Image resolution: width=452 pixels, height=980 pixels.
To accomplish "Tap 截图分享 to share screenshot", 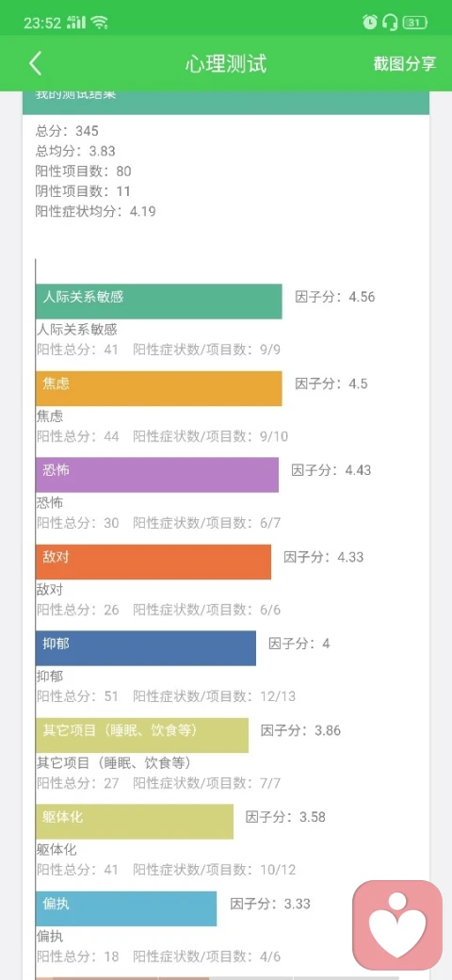I will point(405,64).
